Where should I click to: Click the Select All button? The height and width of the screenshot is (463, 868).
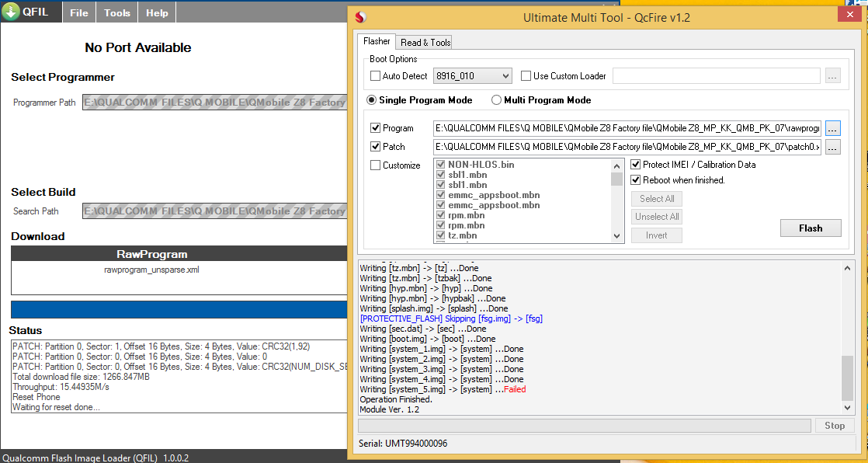(x=657, y=199)
